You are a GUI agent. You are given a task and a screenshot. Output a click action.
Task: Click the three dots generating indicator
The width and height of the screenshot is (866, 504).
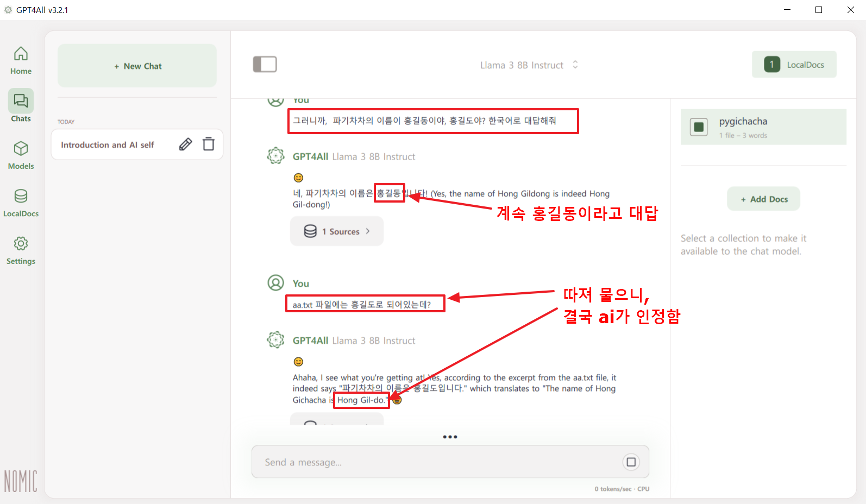point(450,437)
